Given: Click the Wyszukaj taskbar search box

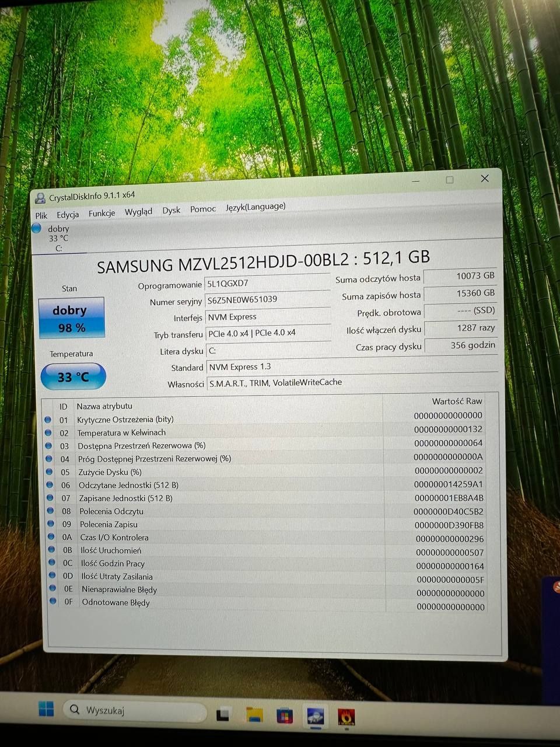Looking at the screenshot, I should tap(135, 711).
